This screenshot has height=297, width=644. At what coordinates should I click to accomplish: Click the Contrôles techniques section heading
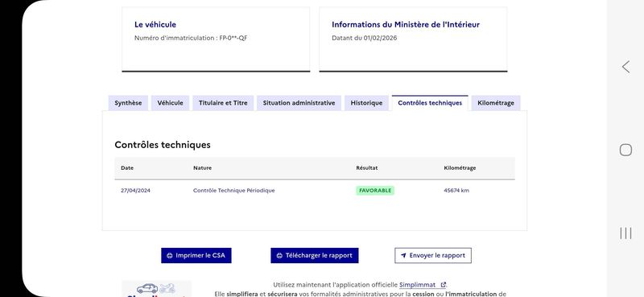click(163, 145)
